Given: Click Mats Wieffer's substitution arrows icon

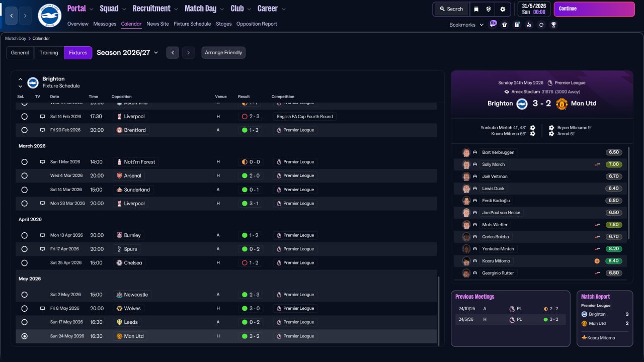Looking at the screenshot, I should click(597, 225).
